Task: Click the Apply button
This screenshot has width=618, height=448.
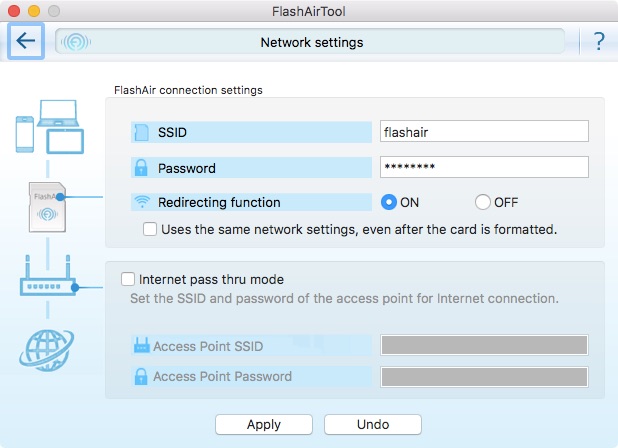Action: click(264, 424)
